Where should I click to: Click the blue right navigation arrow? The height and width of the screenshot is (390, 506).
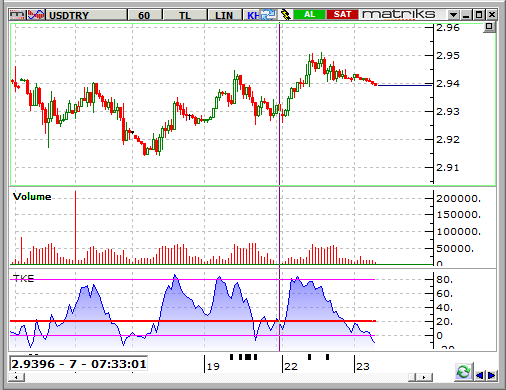click(491, 375)
